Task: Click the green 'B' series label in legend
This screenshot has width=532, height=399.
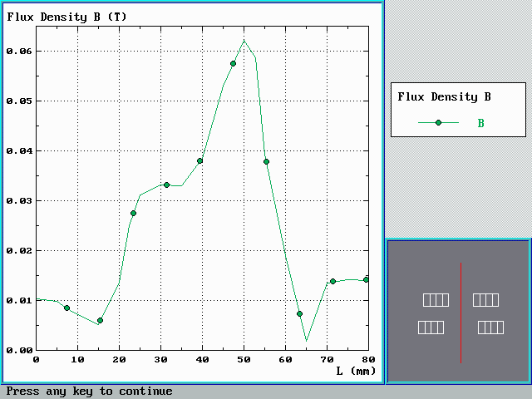Action: pos(480,123)
